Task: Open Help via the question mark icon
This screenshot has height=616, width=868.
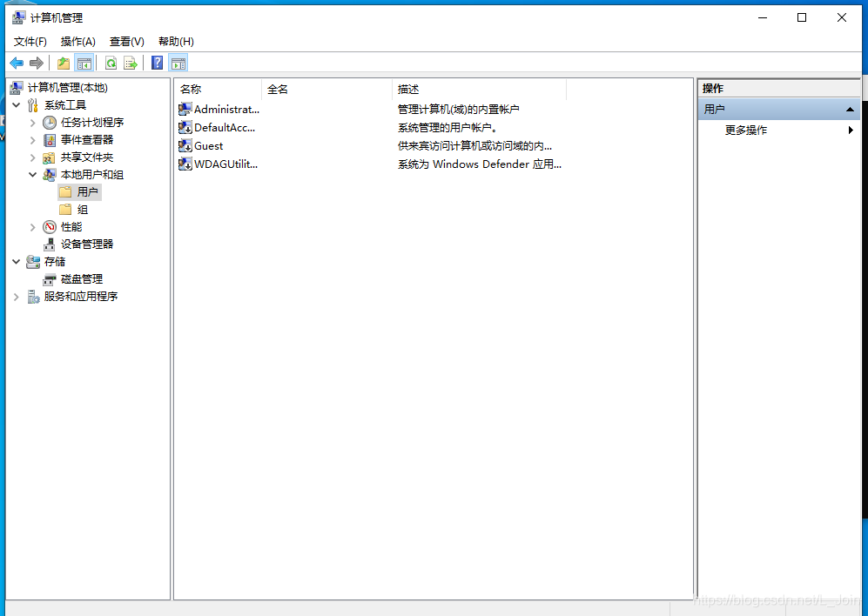Action: click(x=158, y=64)
